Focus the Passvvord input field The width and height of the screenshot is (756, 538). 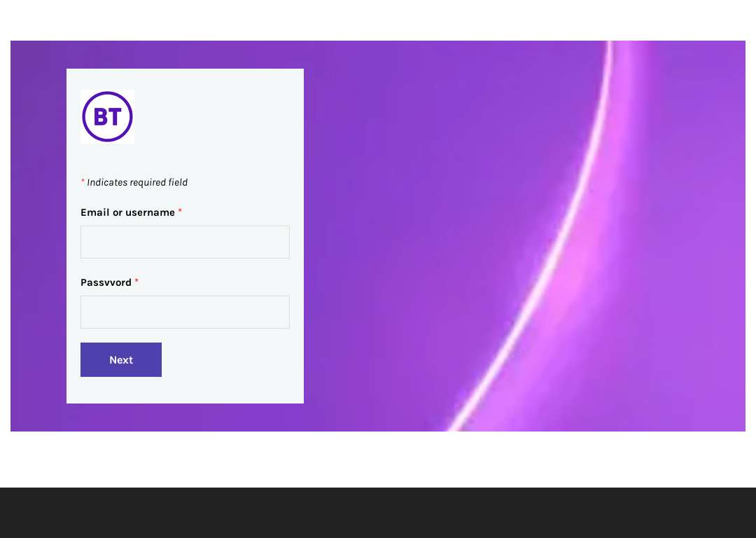coord(185,312)
